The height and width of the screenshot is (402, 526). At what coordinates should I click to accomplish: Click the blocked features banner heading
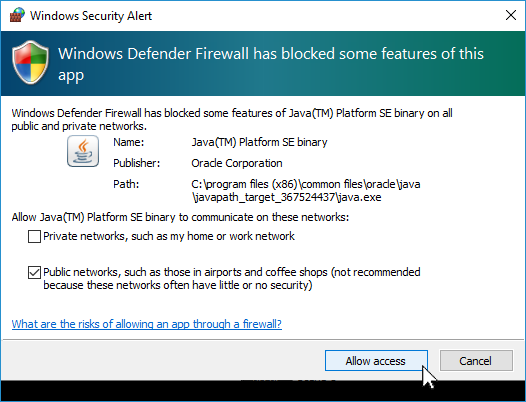coord(271,64)
